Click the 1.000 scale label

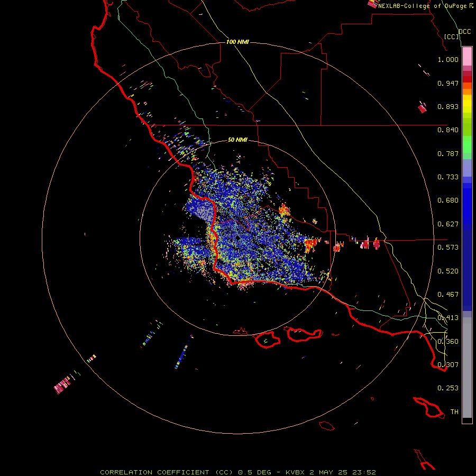pos(448,59)
